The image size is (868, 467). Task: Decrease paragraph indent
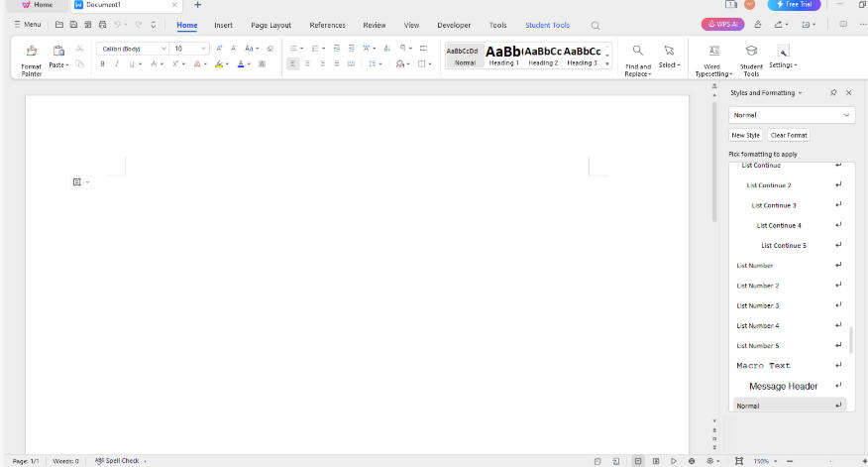(x=337, y=49)
